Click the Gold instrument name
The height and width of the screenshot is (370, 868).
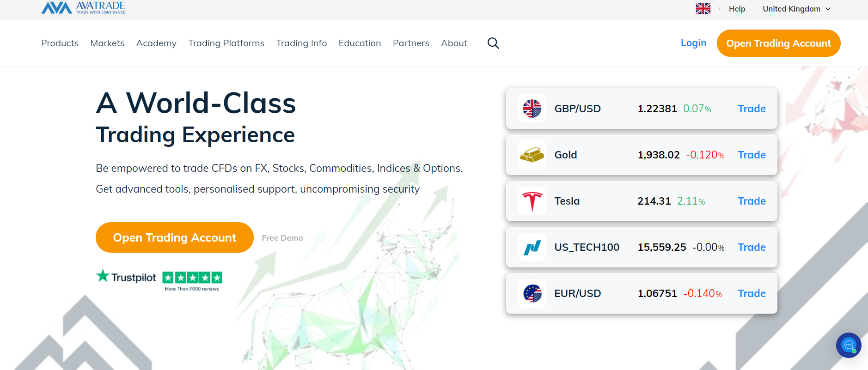[566, 155]
